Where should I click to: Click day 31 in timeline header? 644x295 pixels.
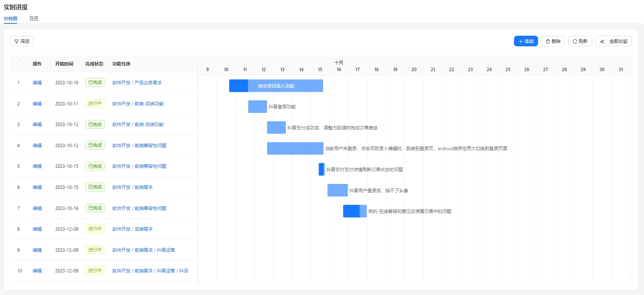(621, 70)
